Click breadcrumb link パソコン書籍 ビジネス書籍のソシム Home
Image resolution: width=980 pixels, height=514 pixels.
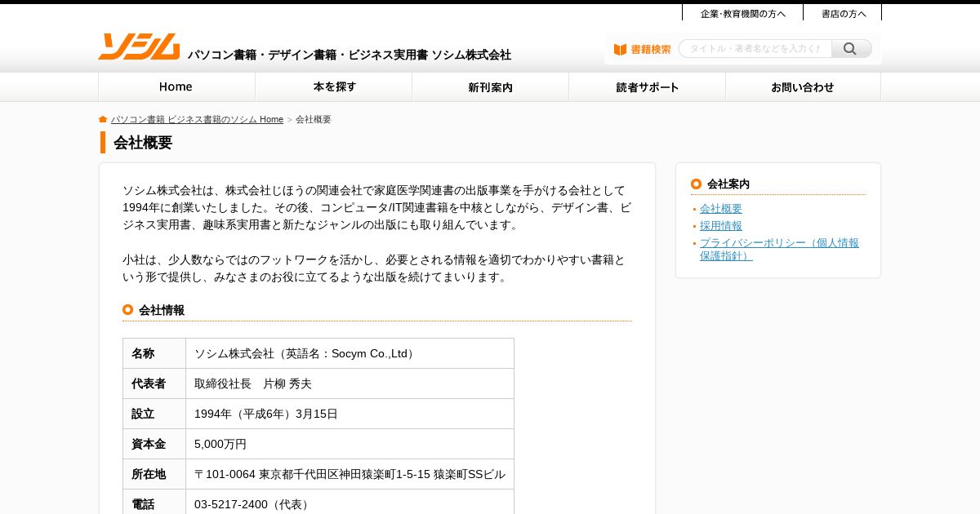(x=197, y=119)
